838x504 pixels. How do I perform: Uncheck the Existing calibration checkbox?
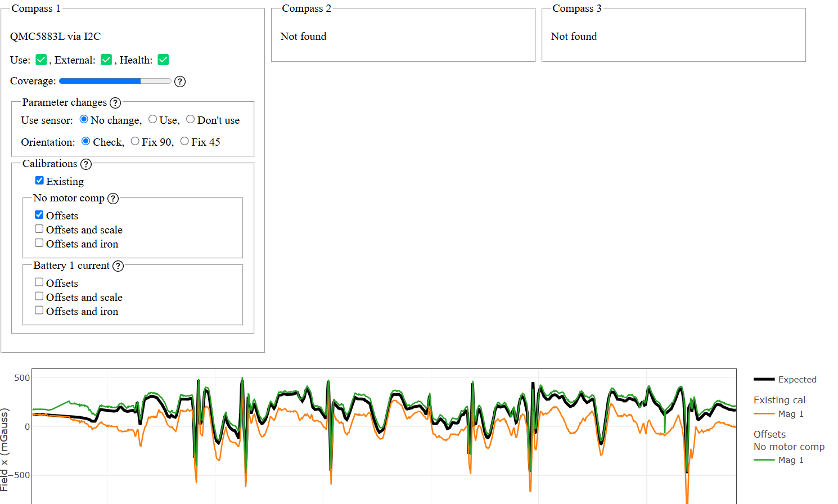(x=39, y=181)
